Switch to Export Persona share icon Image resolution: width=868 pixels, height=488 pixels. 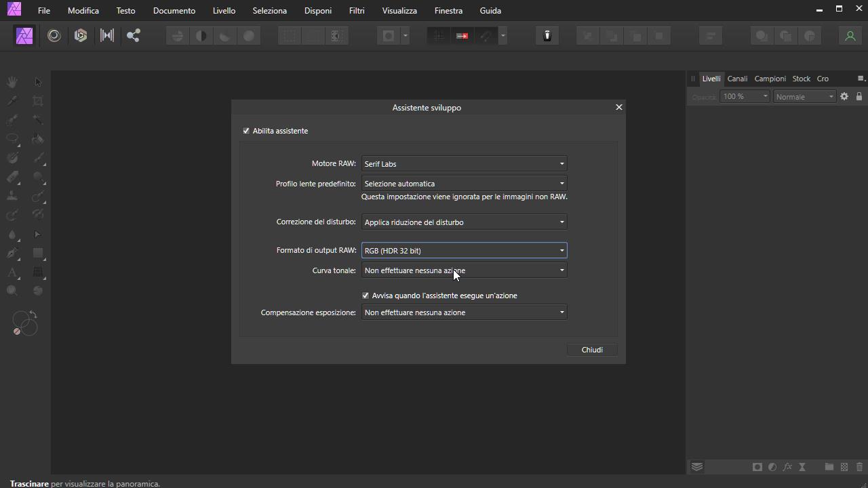(x=134, y=36)
